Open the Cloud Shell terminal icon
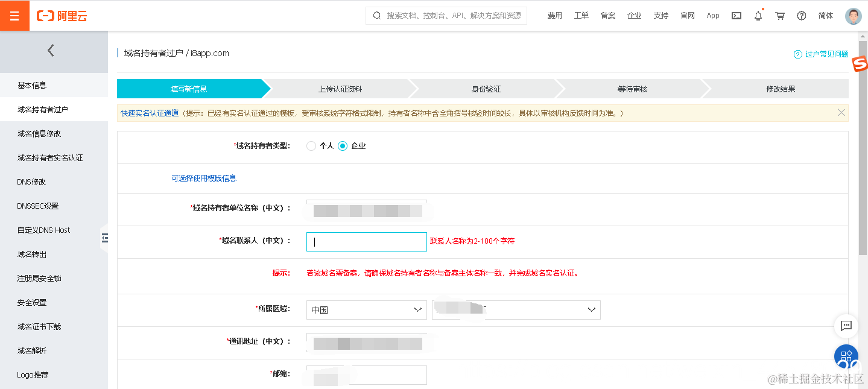Viewport: 868px width, 389px height. (x=736, y=16)
